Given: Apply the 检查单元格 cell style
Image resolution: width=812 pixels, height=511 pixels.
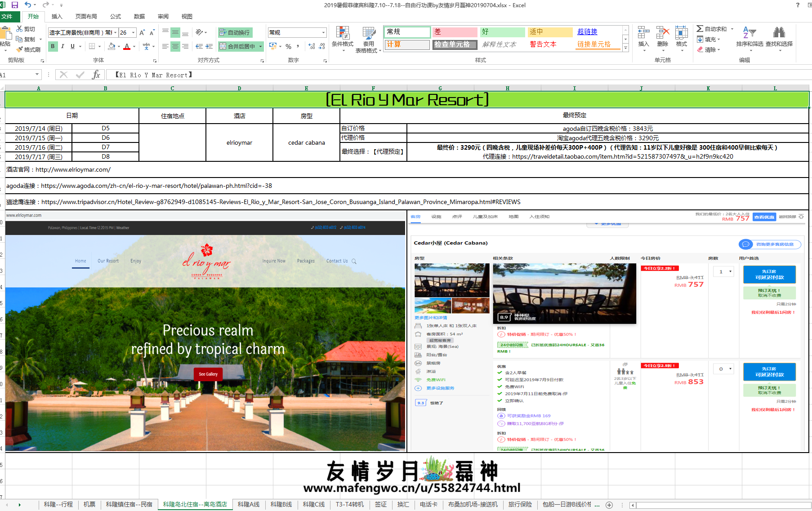Looking at the screenshot, I should pyautogui.click(x=455, y=44).
